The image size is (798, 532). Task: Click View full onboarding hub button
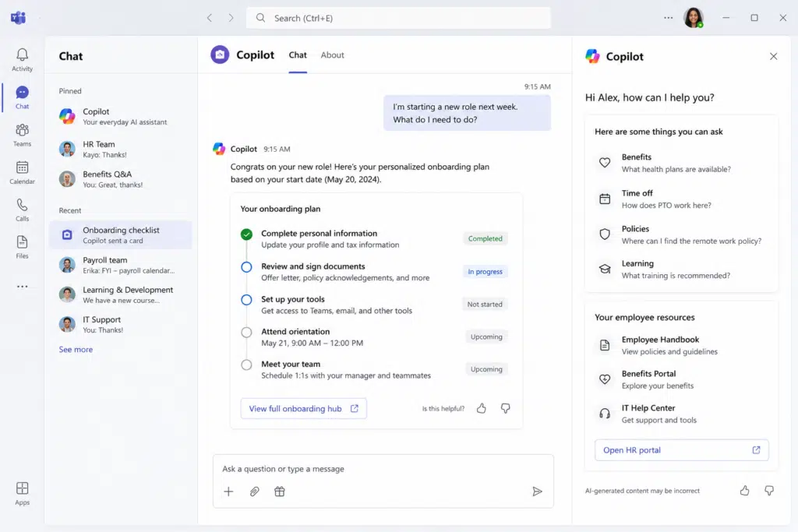[x=303, y=408]
